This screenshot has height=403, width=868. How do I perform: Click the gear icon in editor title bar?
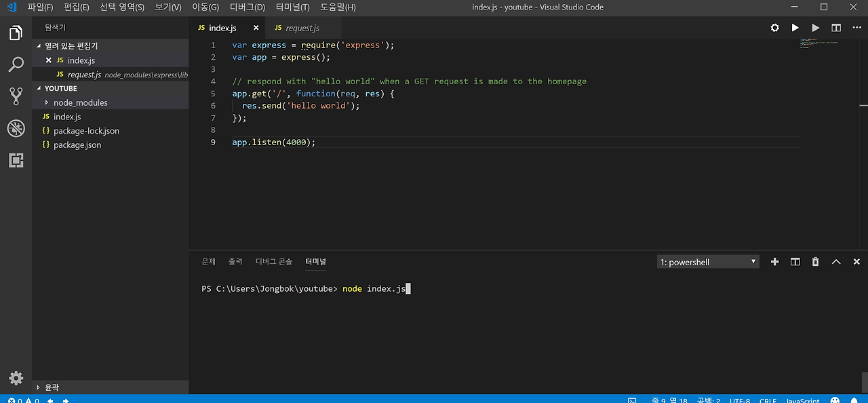point(774,28)
